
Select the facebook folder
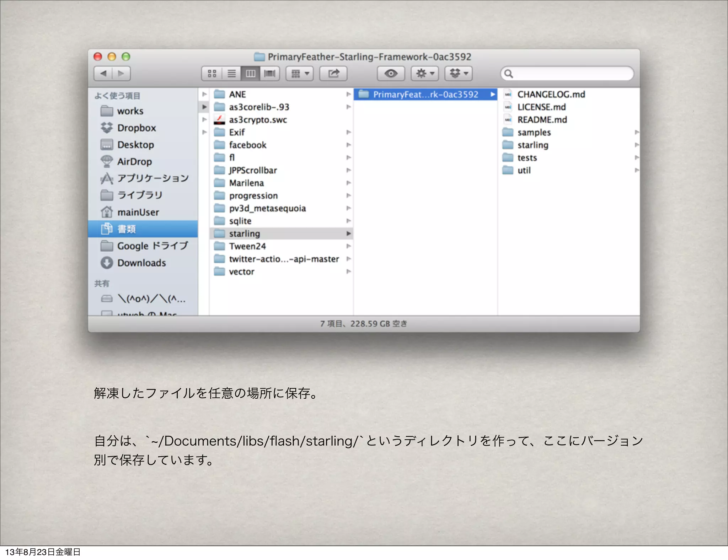(x=281, y=145)
